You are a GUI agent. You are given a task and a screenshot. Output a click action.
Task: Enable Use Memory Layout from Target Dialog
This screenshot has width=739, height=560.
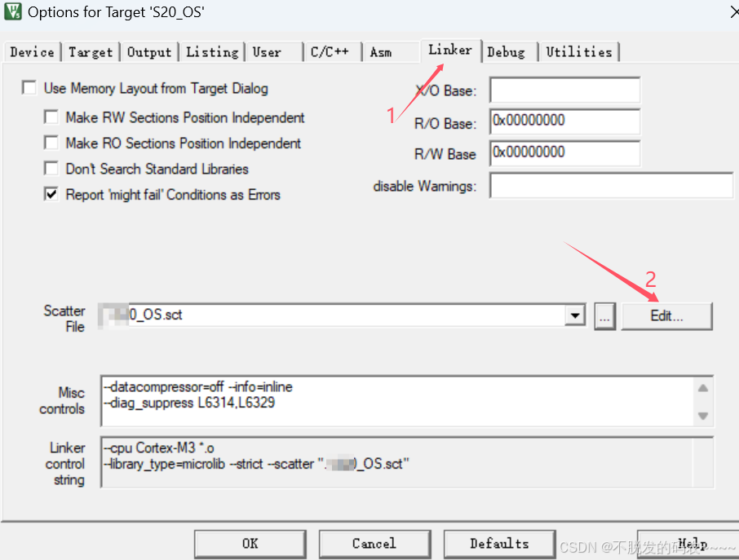click(29, 87)
